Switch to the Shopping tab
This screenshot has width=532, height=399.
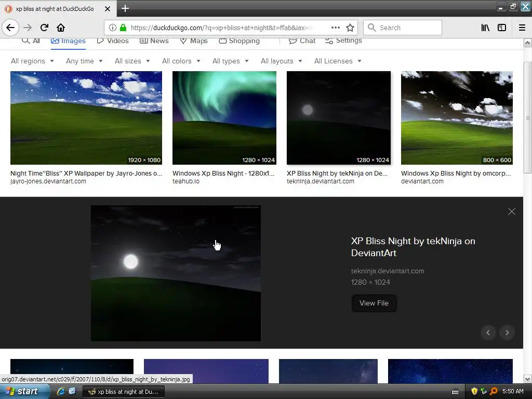(x=239, y=41)
